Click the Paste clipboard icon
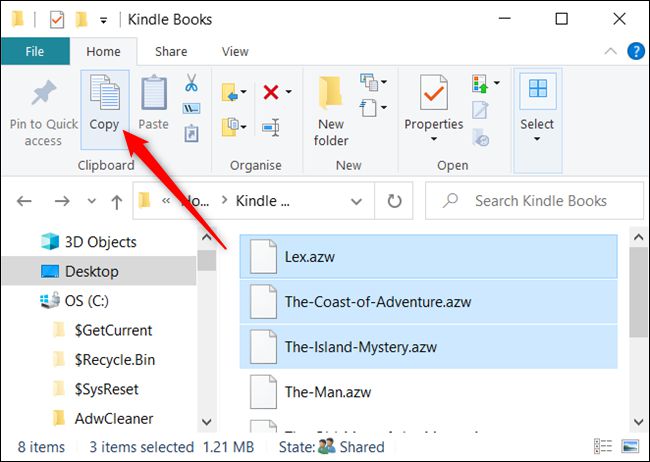650x462 pixels. tap(154, 92)
